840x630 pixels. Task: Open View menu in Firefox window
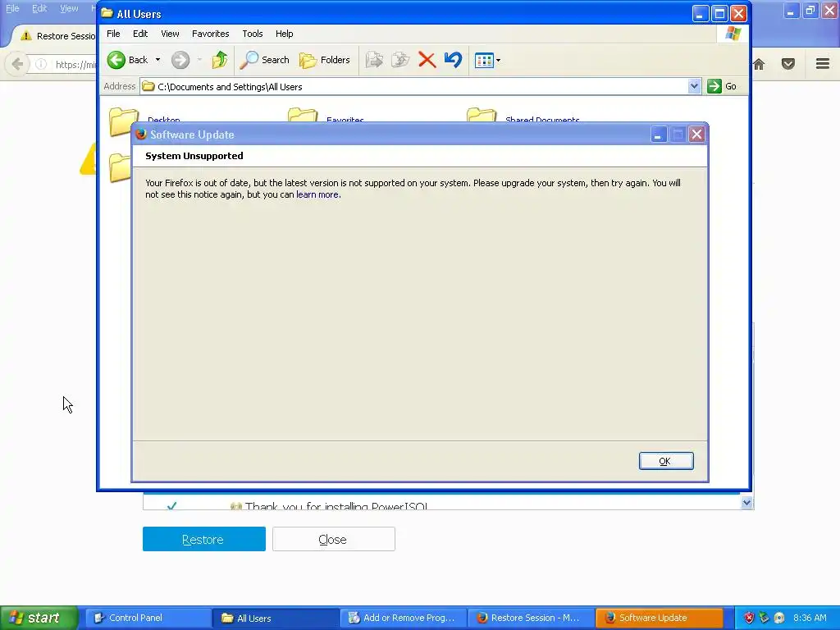tap(69, 8)
